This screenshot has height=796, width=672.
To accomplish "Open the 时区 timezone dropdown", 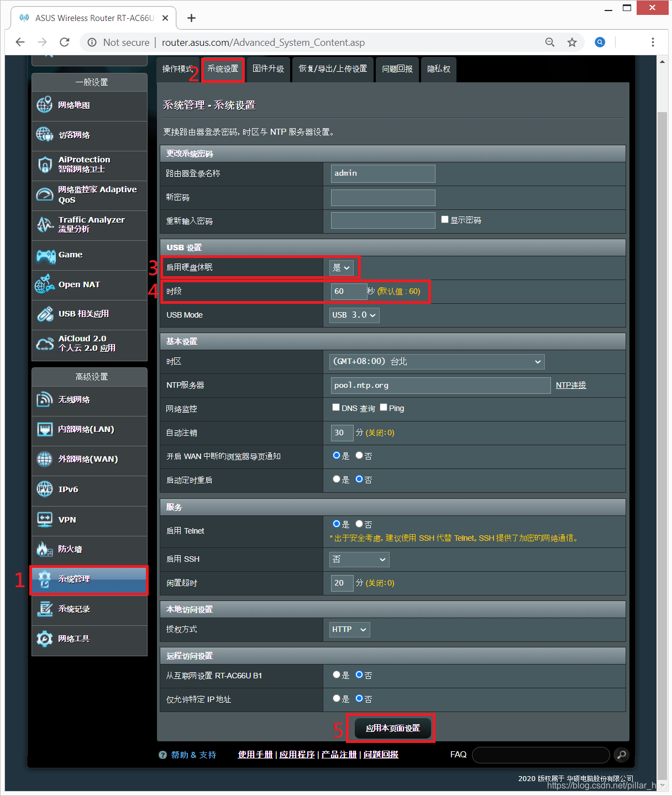I will [x=437, y=362].
